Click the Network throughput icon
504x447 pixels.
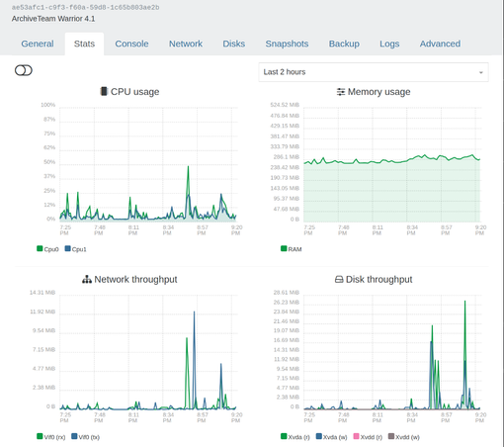click(x=87, y=280)
